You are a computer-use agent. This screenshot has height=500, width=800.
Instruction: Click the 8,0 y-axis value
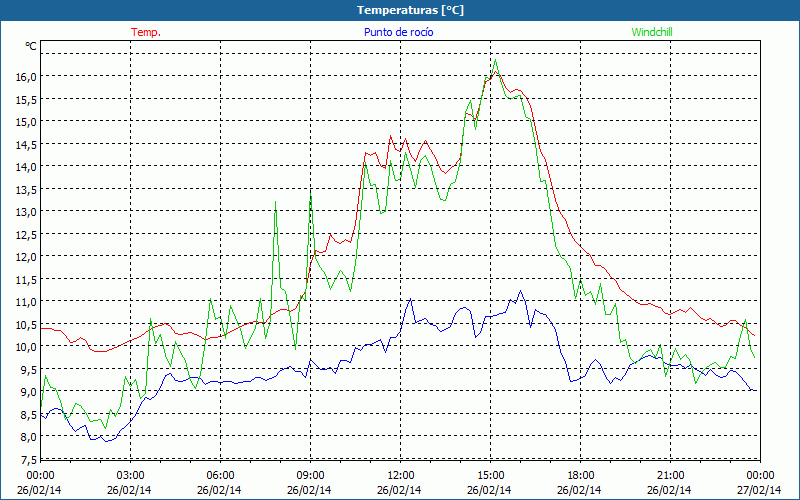click(29, 436)
